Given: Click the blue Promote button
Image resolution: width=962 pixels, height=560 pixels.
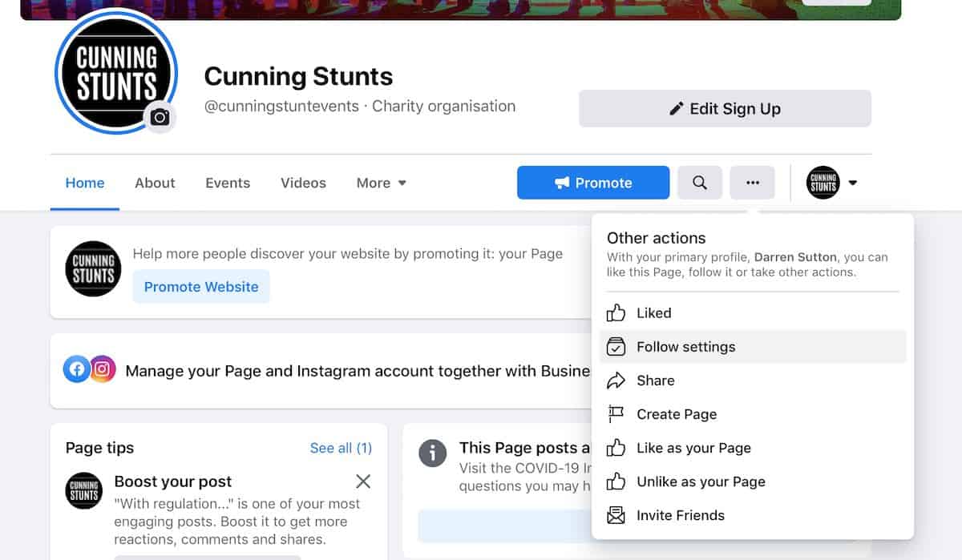Looking at the screenshot, I should click(x=593, y=183).
